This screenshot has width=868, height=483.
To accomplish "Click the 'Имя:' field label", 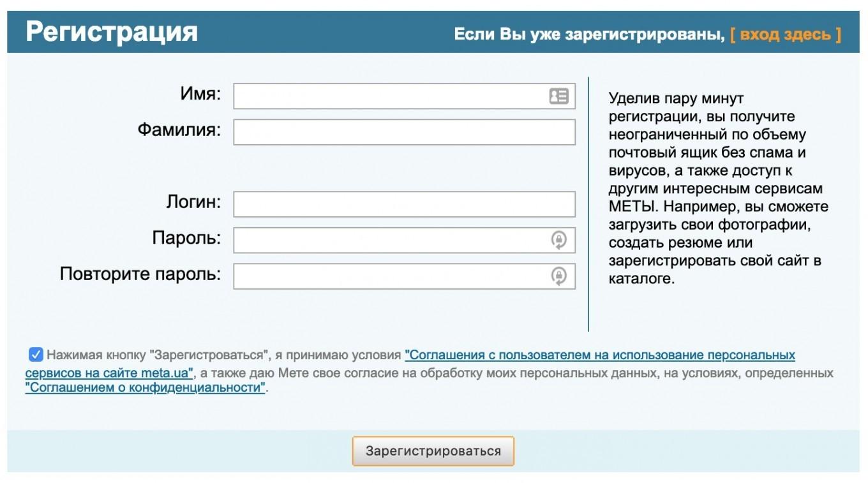I will click(x=200, y=95).
